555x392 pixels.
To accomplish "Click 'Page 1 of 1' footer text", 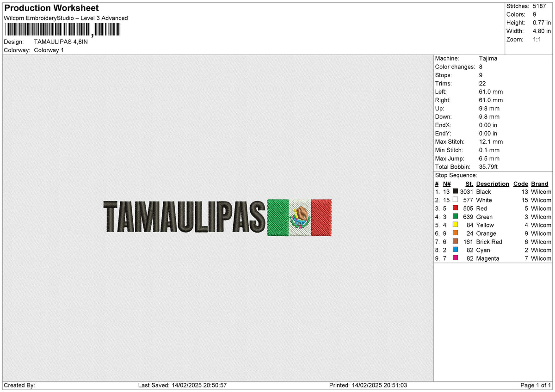I will [536, 385].
